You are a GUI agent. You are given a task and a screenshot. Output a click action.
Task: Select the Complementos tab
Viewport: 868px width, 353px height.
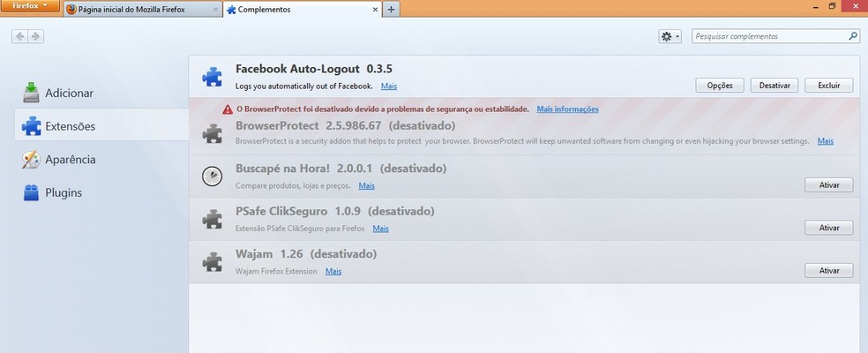coord(303,10)
